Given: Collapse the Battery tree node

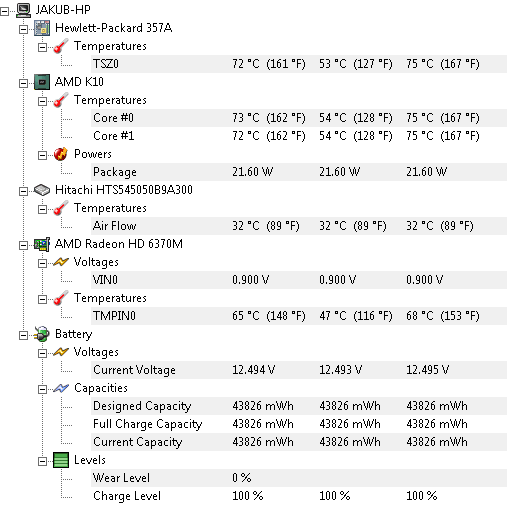Looking at the screenshot, I should [x=23, y=336].
